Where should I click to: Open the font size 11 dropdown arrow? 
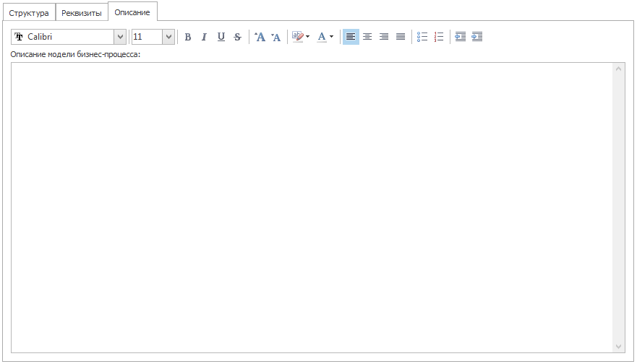(168, 37)
